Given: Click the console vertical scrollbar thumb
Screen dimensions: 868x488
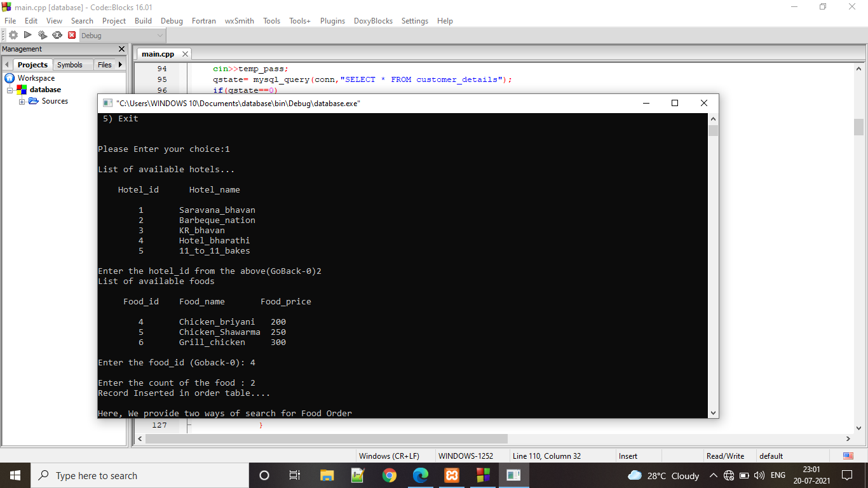Looking at the screenshot, I should coord(713,130).
